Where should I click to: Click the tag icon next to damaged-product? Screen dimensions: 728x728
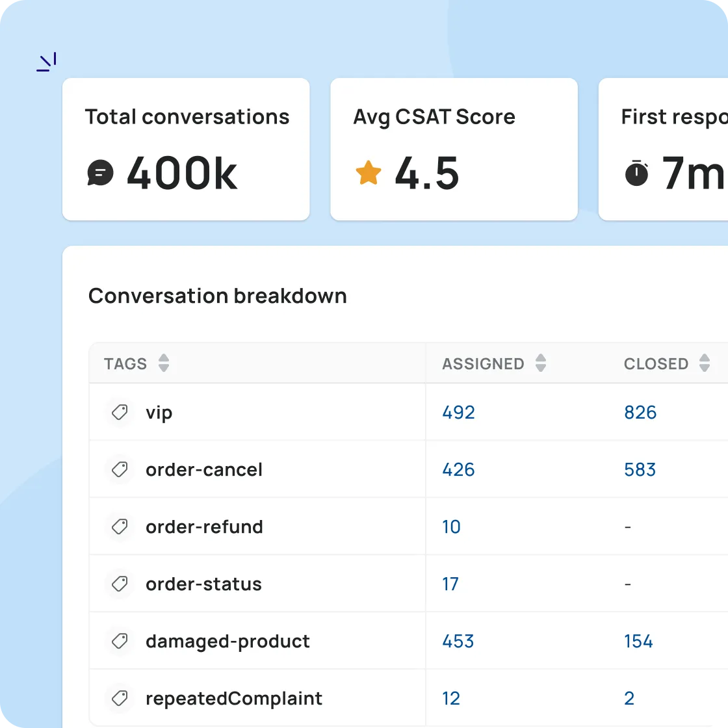tap(120, 642)
